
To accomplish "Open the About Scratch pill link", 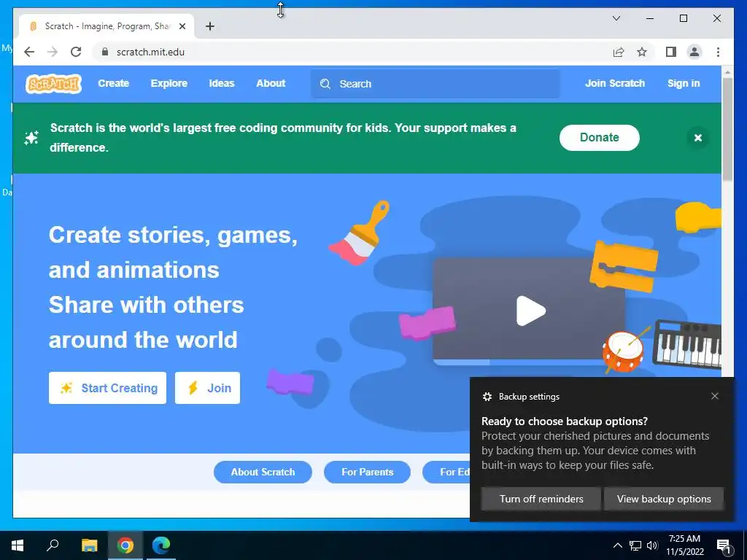I will [x=263, y=472].
